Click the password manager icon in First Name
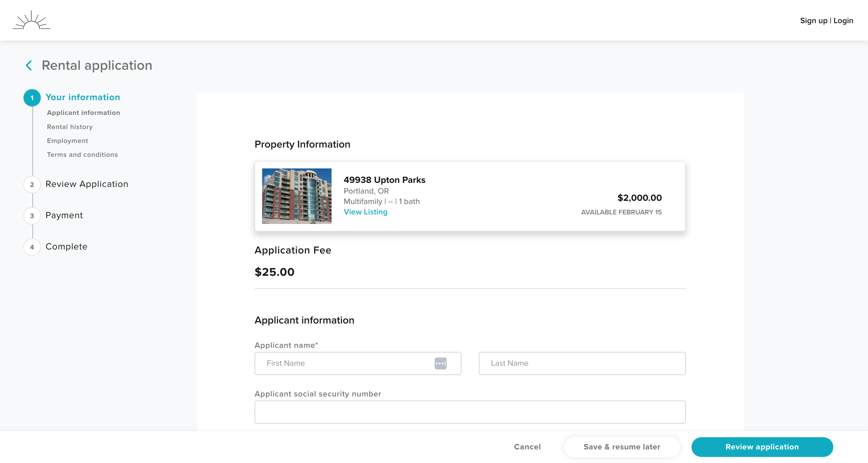The width and height of the screenshot is (868, 463). (x=440, y=363)
